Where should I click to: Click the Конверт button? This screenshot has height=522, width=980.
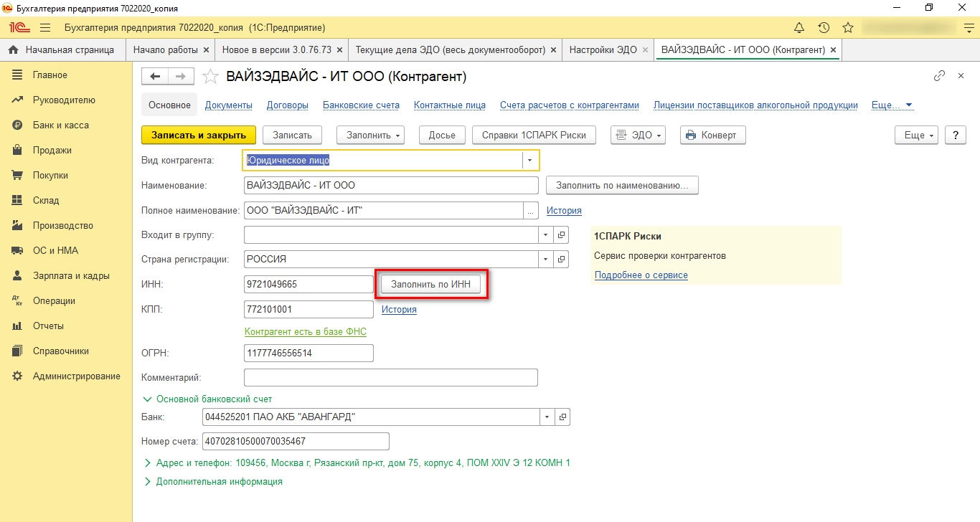point(713,136)
